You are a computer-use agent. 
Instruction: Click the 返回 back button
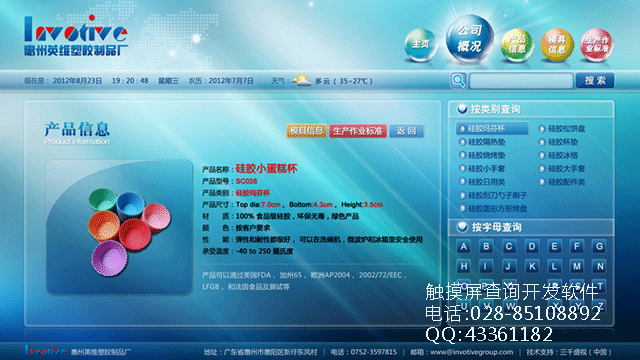coord(406,131)
